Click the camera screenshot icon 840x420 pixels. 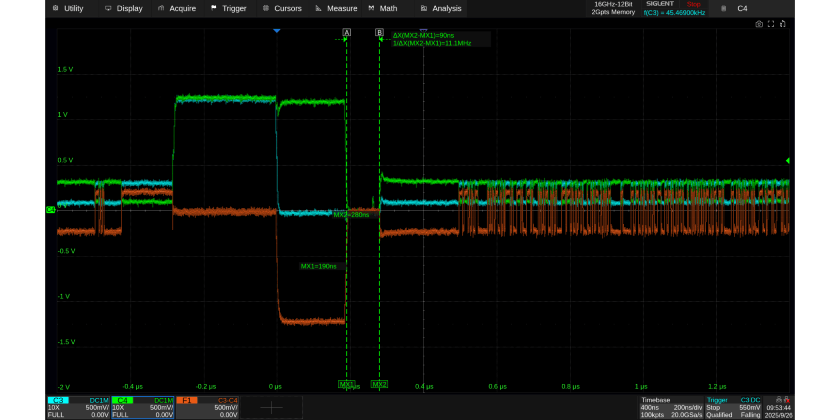(x=759, y=24)
